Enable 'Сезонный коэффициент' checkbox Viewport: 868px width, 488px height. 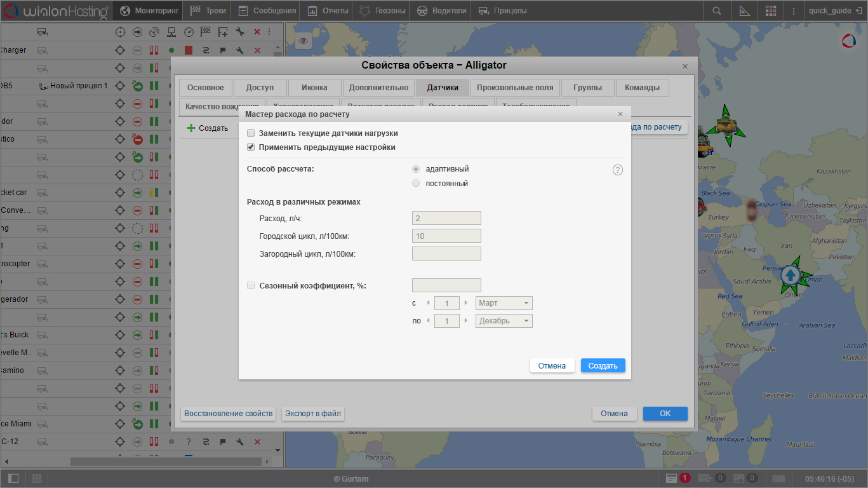[251, 286]
